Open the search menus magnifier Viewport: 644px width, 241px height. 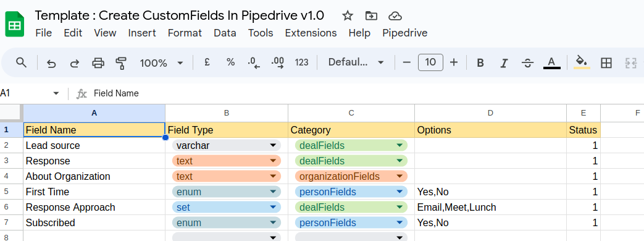point(22,62)
